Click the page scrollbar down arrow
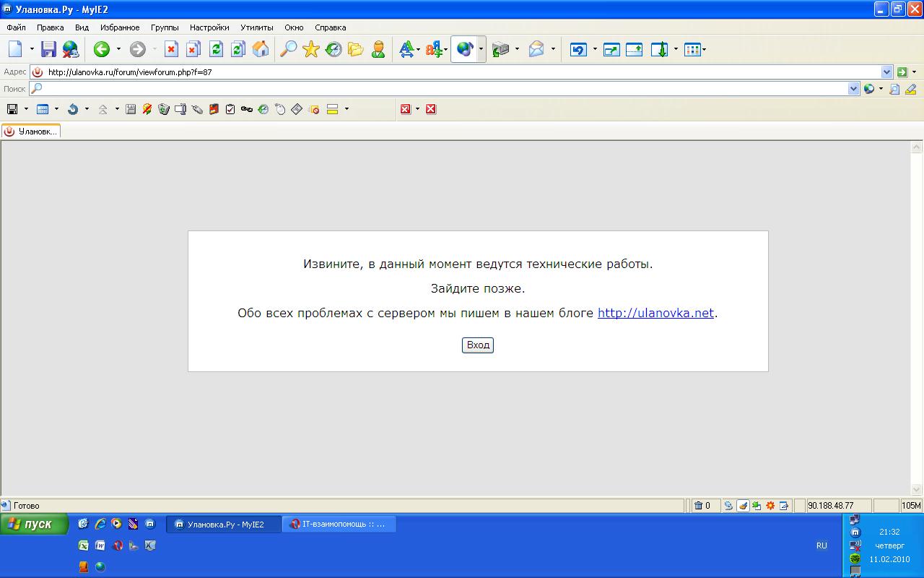This screenshot has height=578, width=924. (x=917, y=489)
